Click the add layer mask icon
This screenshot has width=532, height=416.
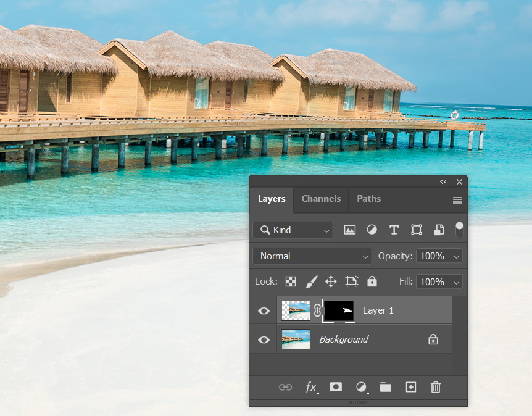[x=336, y=387]
